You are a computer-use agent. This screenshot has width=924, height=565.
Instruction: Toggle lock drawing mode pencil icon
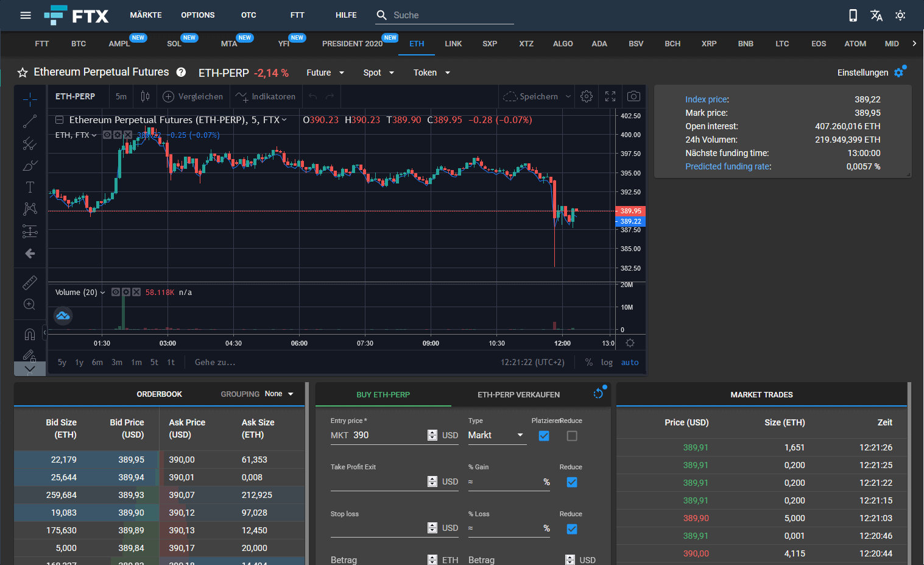click(29, 355)
